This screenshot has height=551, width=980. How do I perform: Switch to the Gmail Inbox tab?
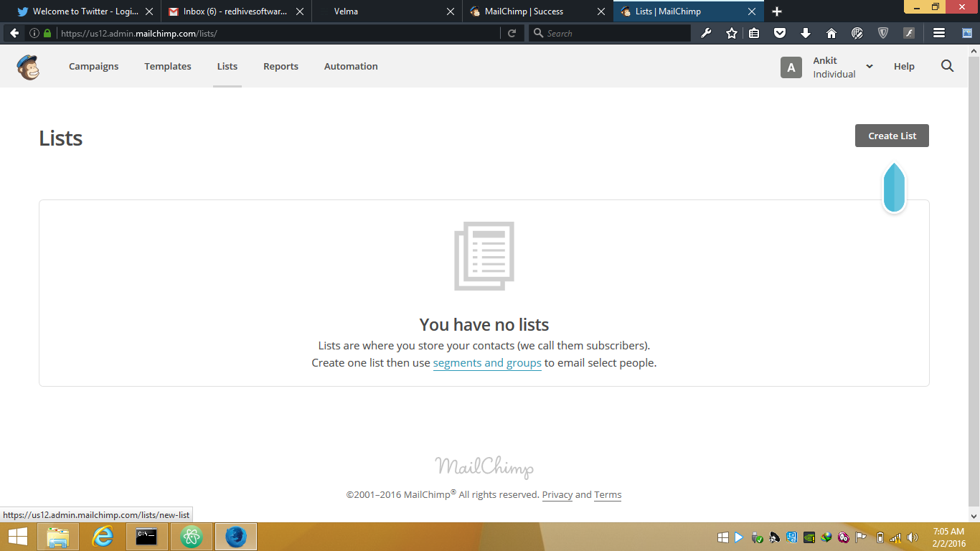tap(236, 11)
